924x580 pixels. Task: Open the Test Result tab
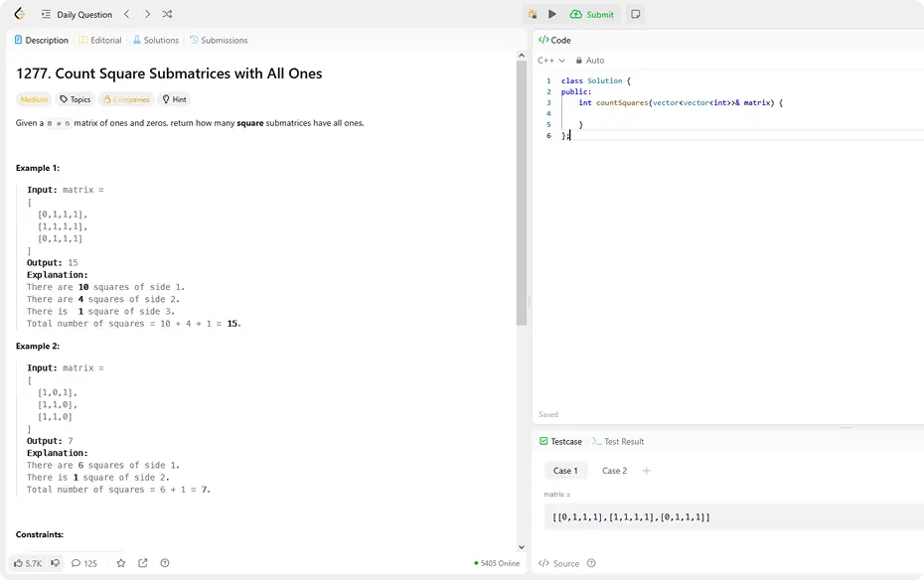pos(618,441)
